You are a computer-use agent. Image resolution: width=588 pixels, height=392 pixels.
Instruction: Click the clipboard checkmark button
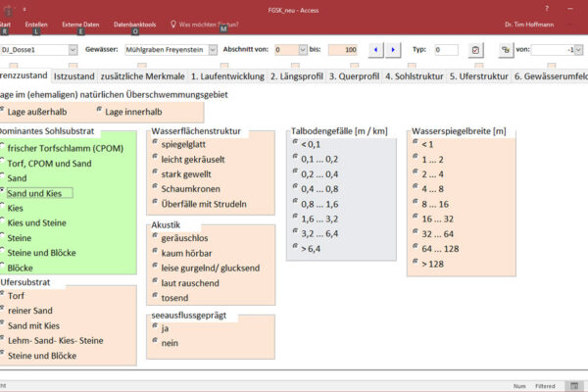tap(475, 50)
